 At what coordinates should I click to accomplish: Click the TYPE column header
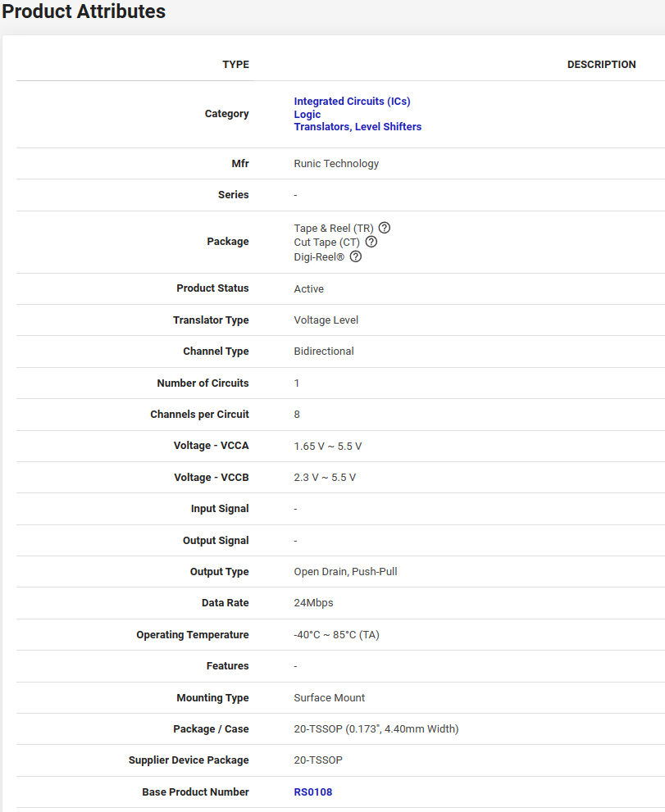235,65
